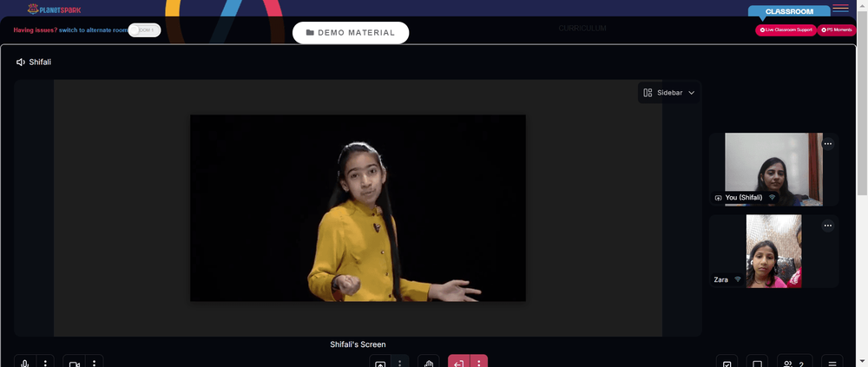Raise hand using the hand icon
This screenshot has width=868, height=367.
click(x=429, y=362)
